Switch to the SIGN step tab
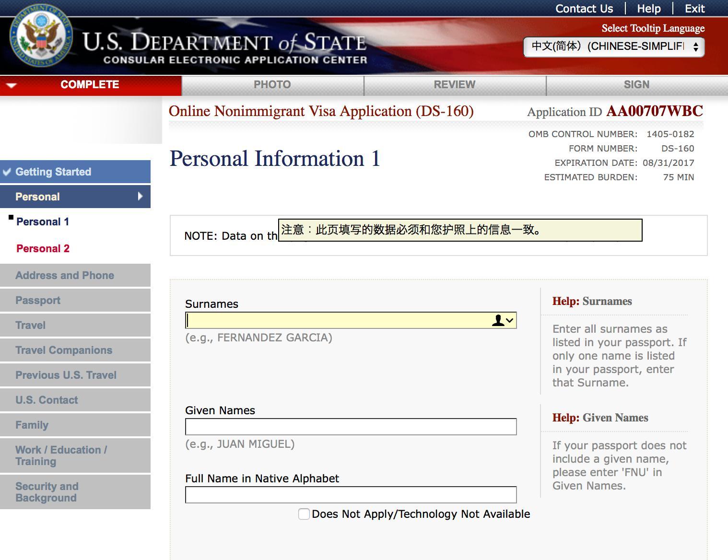This screenshot has width=728, height=560. tap(637, 85)
